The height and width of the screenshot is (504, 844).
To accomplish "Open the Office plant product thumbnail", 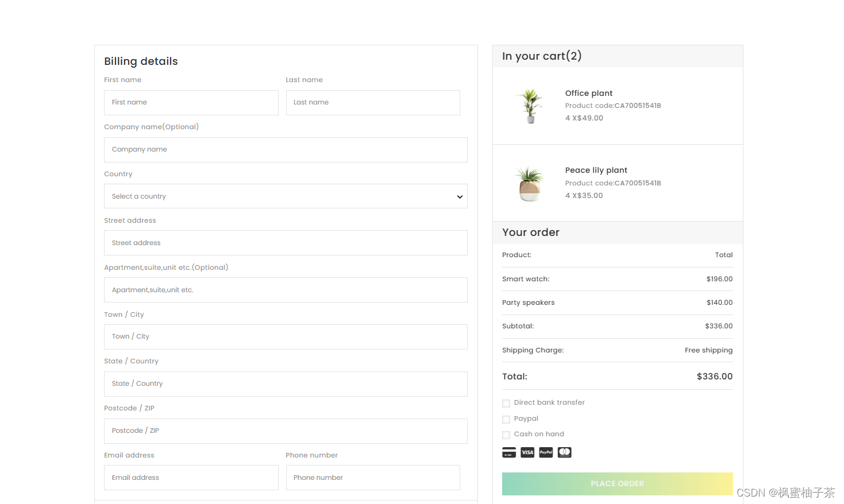I will pyautogui.click(x=530, y=106).
